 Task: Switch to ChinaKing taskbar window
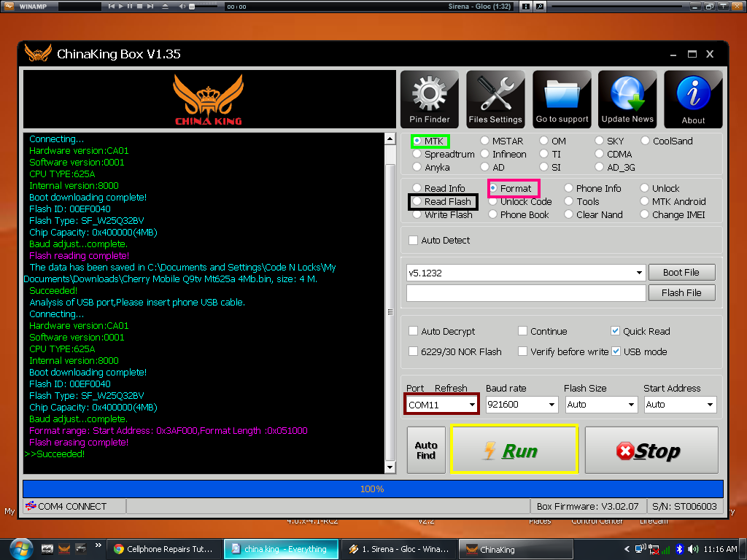[516, 549]
